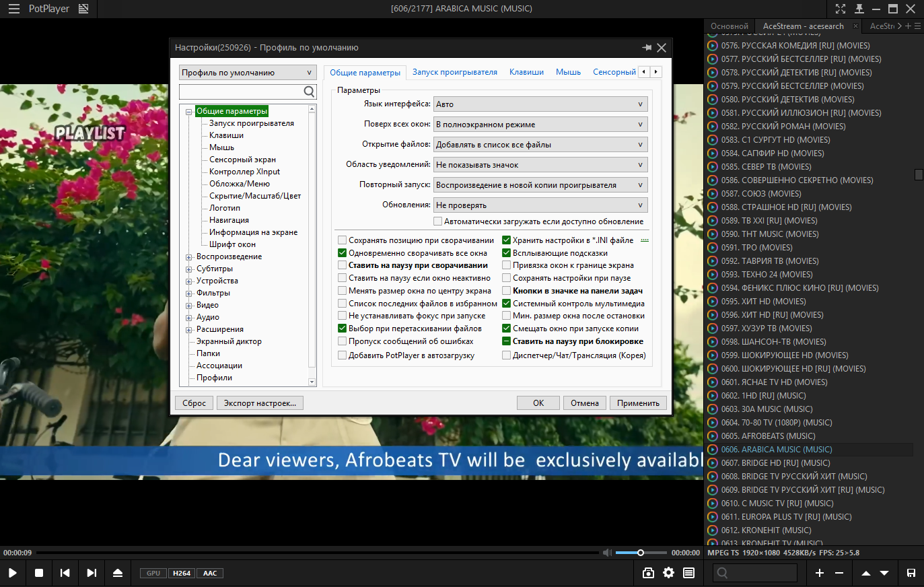The width and height of the screenshot is (924, 587).
Task: Click the eject/open file icon
Action: click(x=118, y=573)
